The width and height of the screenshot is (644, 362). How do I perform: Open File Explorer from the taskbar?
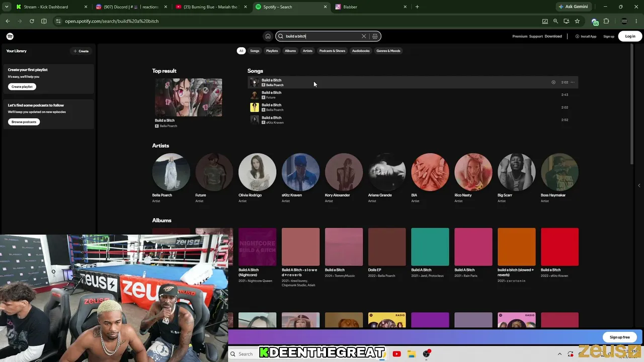[x=411, y=354]
